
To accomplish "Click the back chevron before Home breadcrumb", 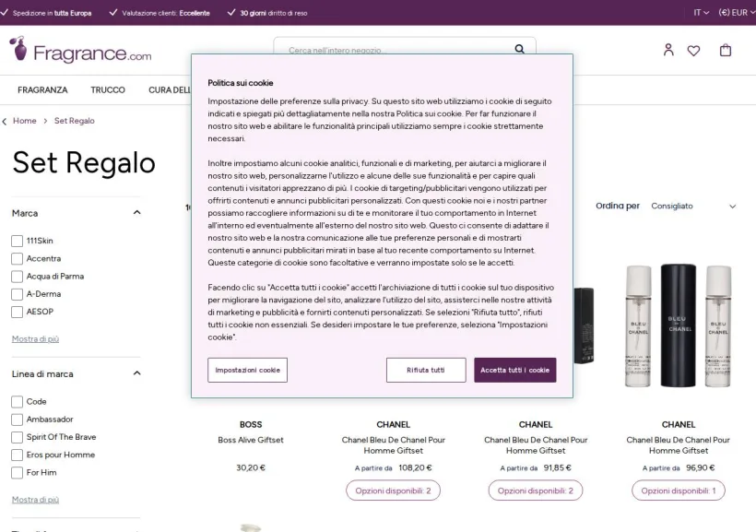I will click(x=5, y=122).
